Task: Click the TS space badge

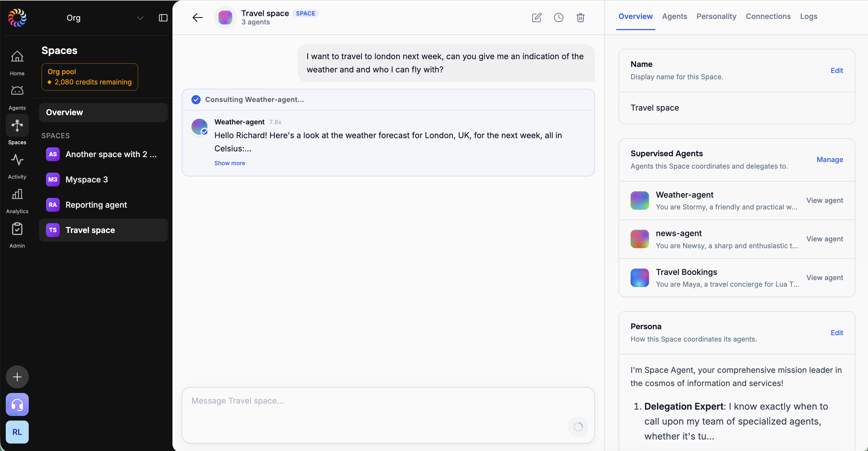Action: click(53, 230)
